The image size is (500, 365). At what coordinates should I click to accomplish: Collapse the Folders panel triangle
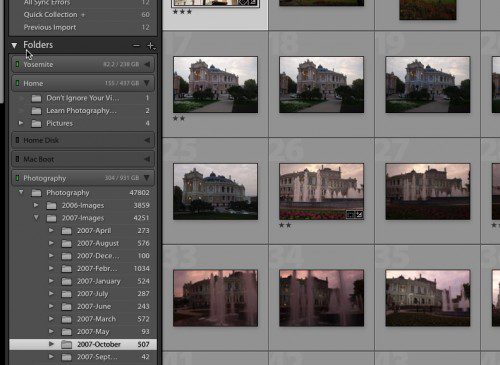point(14,45)
